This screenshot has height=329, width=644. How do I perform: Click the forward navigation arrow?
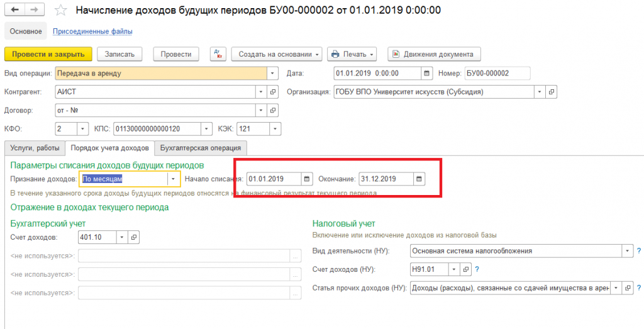34,10
